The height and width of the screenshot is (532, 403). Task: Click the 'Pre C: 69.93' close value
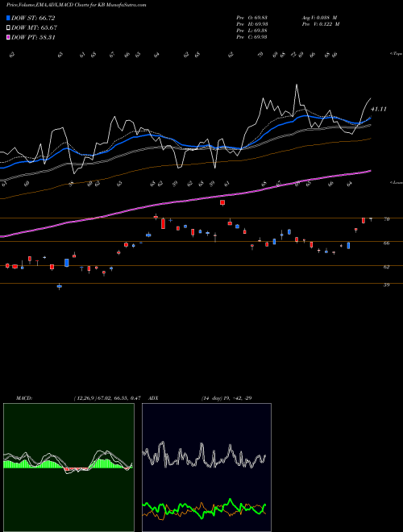(251, 37)
